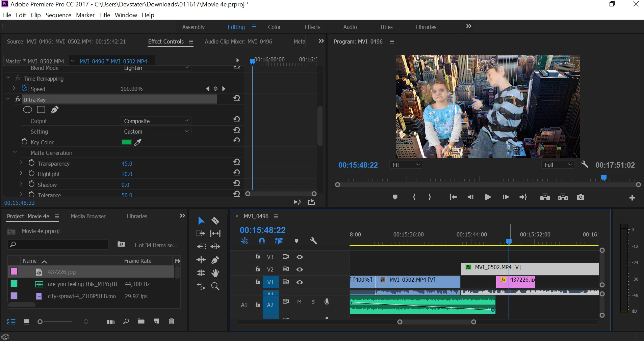Click the Project panel search field
Image resolution: width=644 pixels, height=341 pixels.
click(x=58, y=244)
